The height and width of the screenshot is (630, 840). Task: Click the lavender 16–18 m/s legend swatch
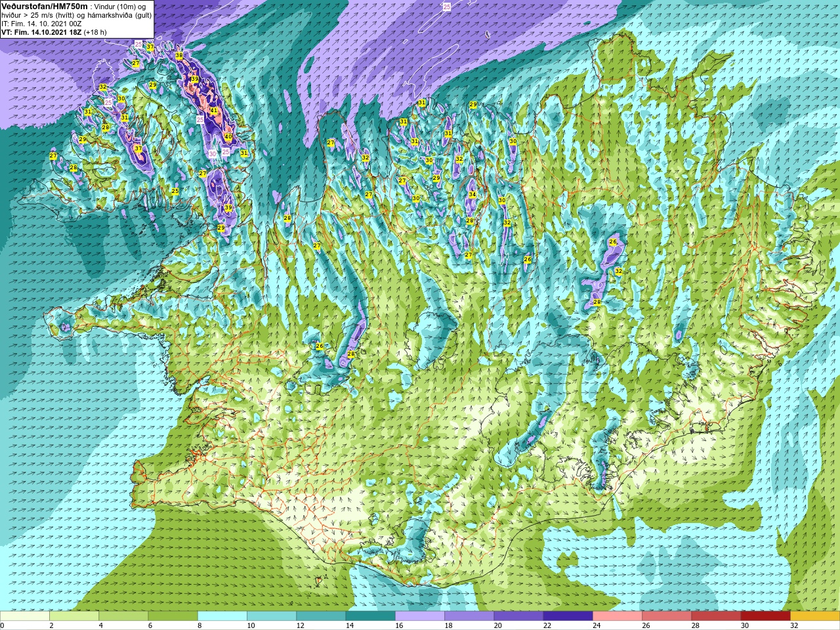[x=420, y=616]
